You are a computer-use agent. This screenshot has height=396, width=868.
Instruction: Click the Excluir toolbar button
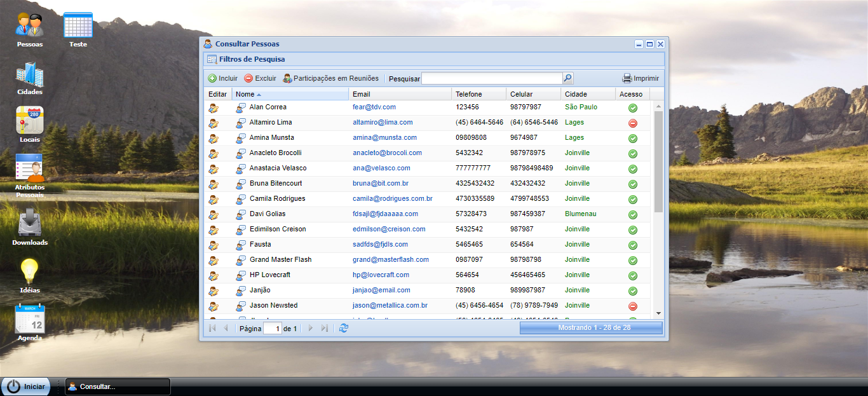[261, 78]
